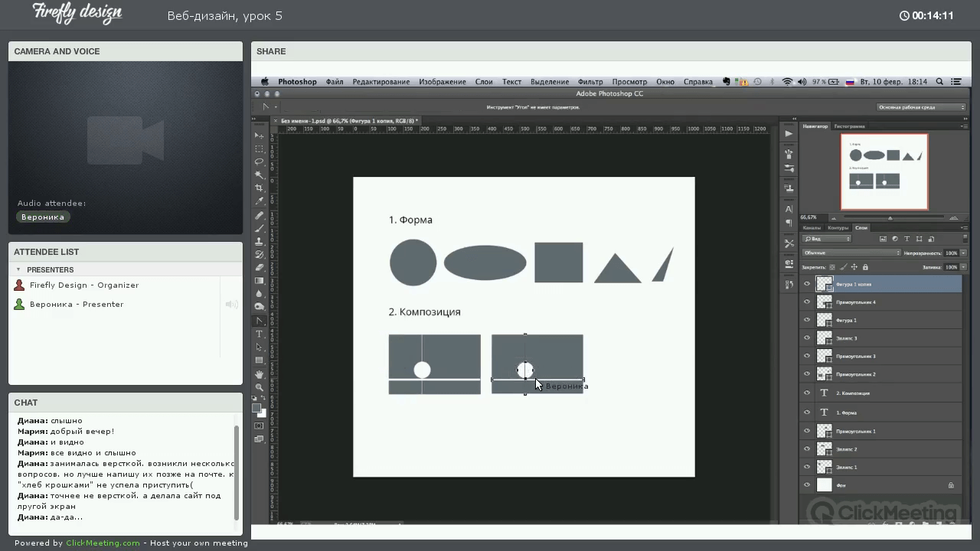Open macOS Spotlight search icon

[x=939, y=82]
